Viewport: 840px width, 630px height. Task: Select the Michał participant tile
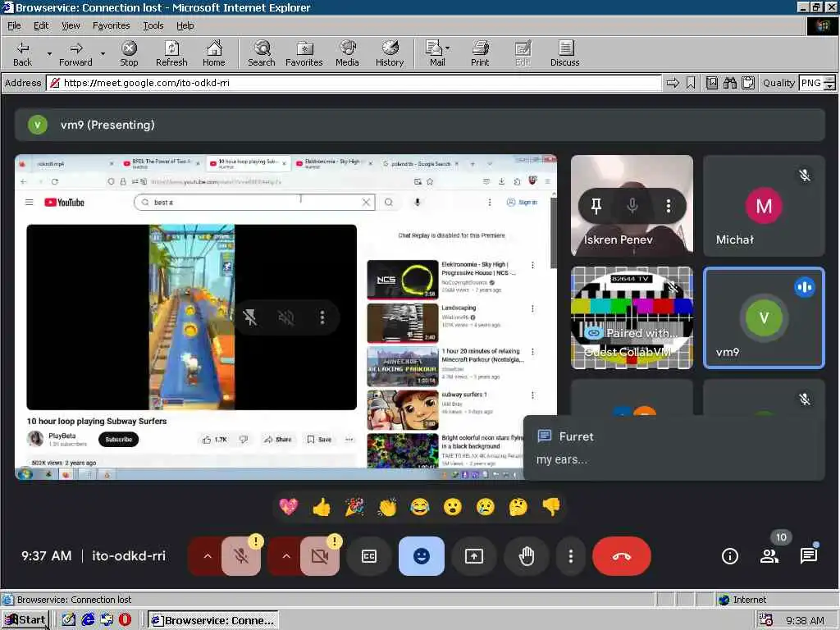pos(764,205)
